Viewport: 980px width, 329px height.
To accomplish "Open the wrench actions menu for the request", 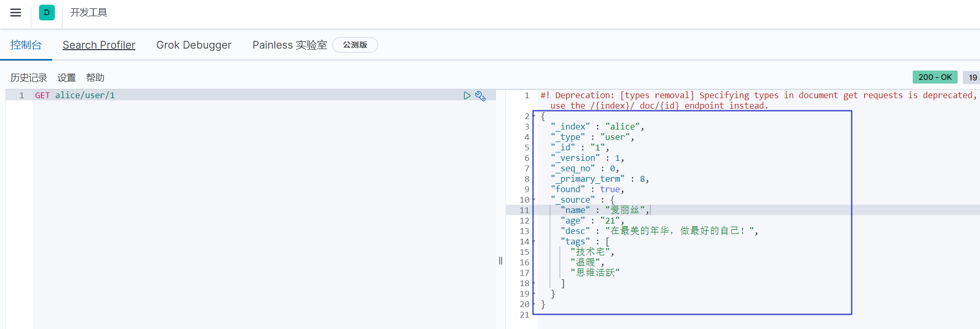I will pos(480,96).
